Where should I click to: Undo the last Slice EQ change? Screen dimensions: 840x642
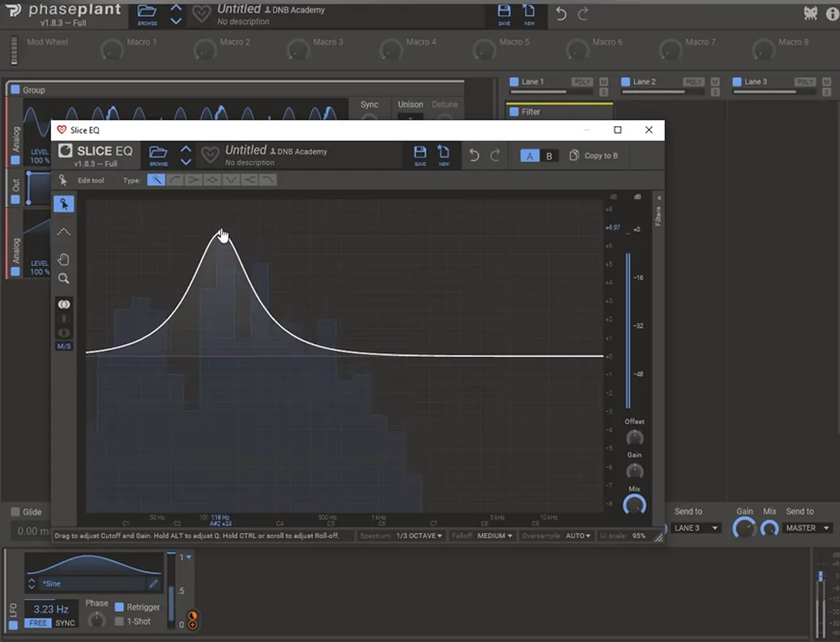[474, 155]
